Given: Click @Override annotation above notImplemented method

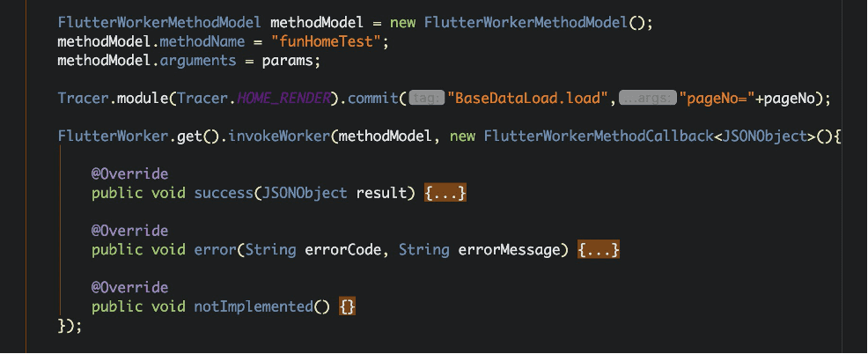Looking at the screenshot, I should [x=129, y=288].
